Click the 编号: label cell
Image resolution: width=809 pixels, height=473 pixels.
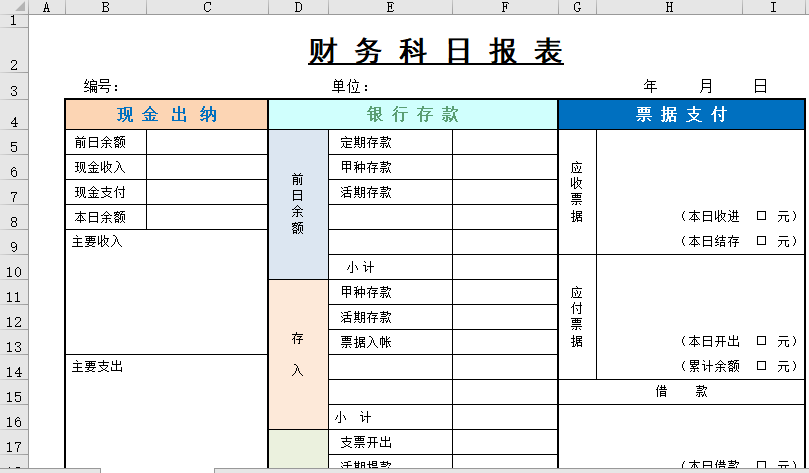point(102,87)
